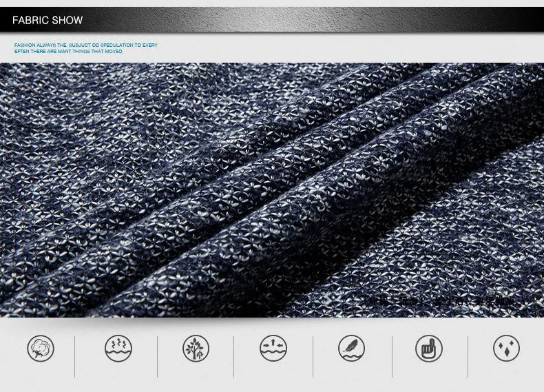The image size is (544, 392).
Task: Select the pointing-hand glove icon
Action: point(429,348)
